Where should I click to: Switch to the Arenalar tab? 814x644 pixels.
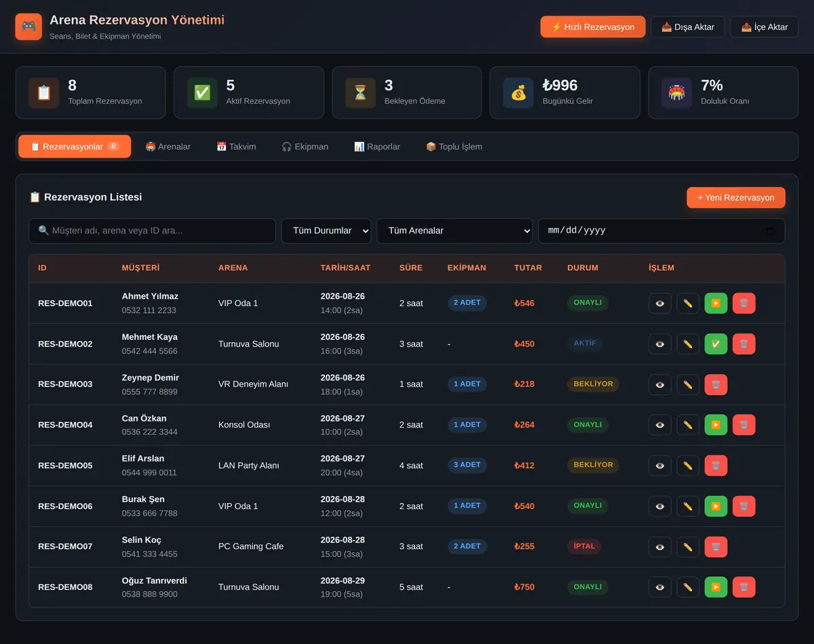(x=168, y=147)
